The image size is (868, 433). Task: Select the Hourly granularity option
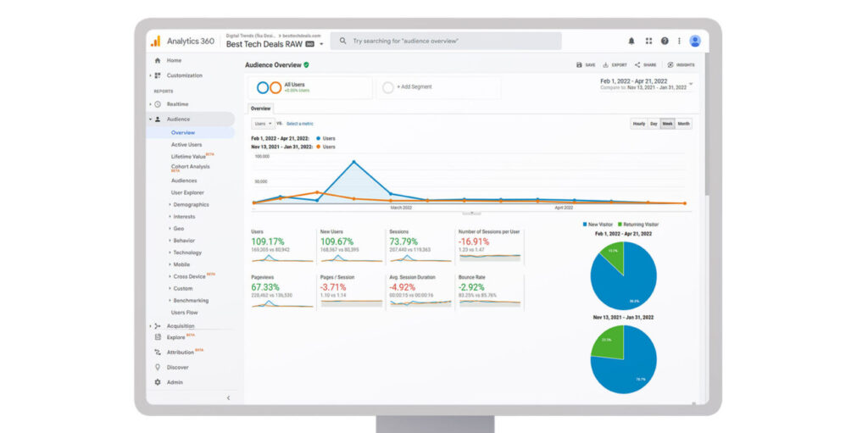[x=638, y=124]
